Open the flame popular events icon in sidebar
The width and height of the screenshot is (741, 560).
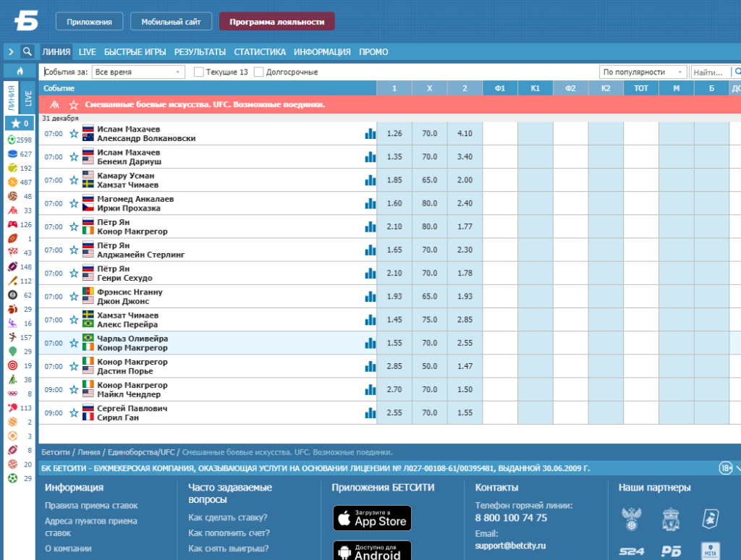(20, 71)
